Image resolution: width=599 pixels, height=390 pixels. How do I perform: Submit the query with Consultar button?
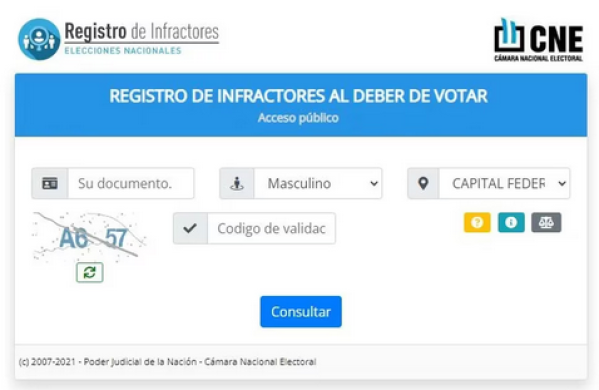[x=301, y=312]
